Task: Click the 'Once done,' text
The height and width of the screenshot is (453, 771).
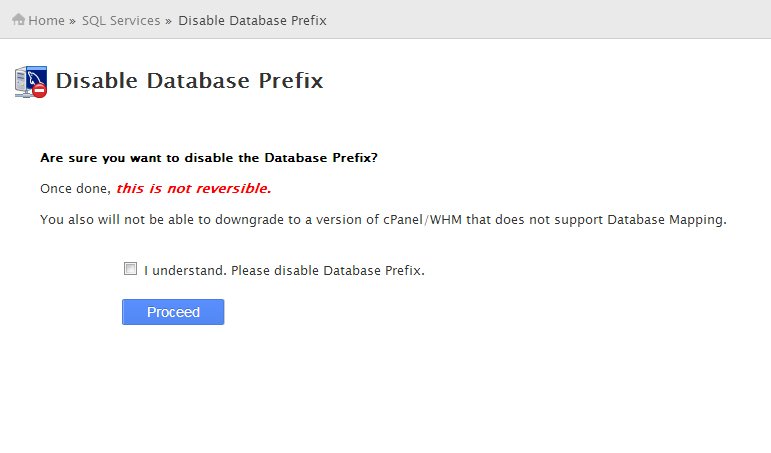Action: click(x=76, y=189)
